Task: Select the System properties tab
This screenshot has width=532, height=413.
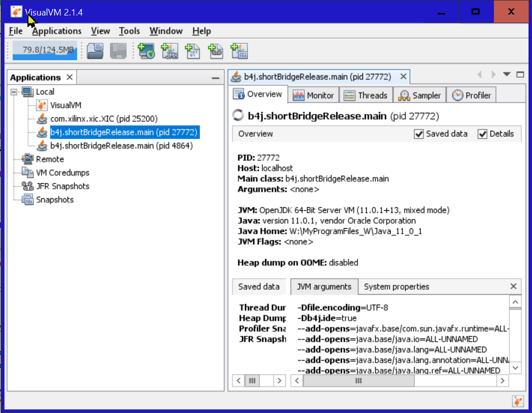Action: (396, 287)
